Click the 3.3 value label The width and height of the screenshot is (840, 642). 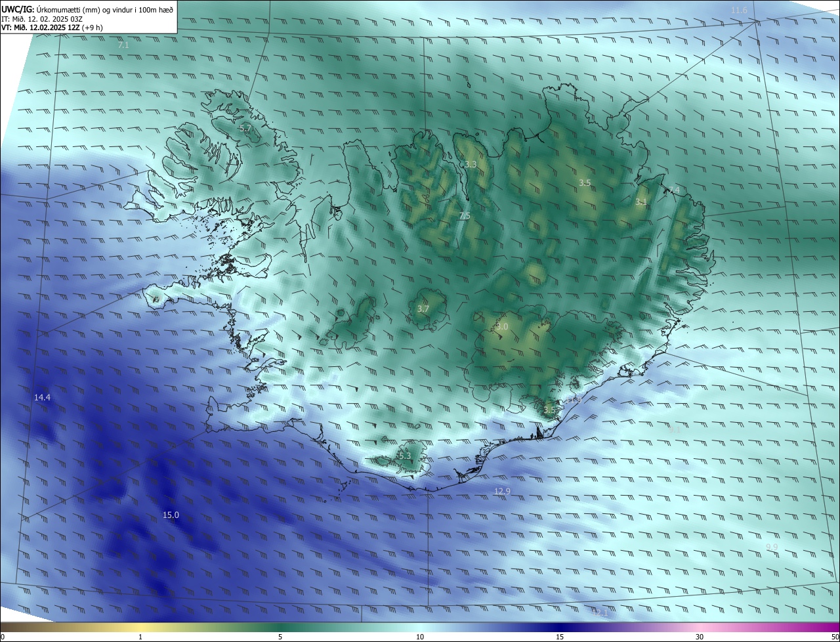(471, 164)
